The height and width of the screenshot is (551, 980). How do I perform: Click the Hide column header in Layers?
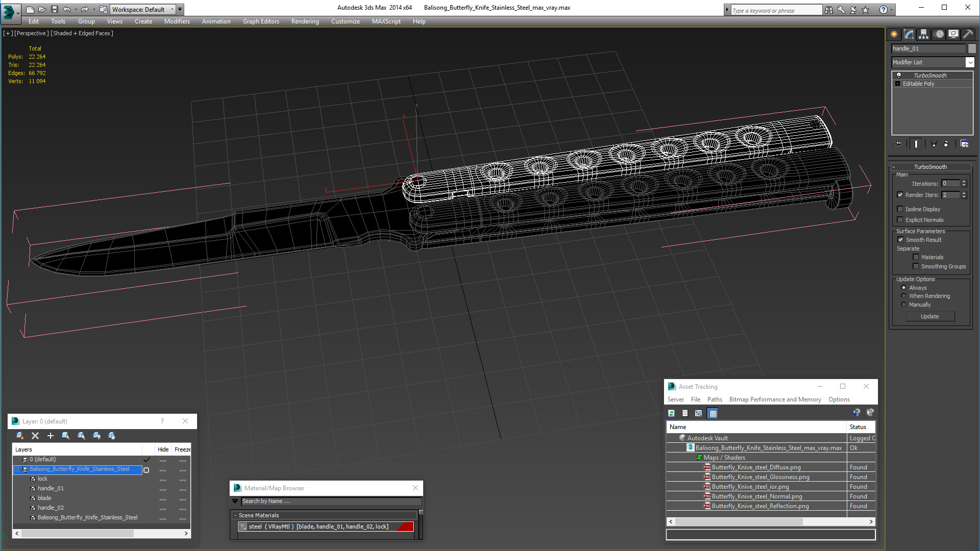pos(163,449)
